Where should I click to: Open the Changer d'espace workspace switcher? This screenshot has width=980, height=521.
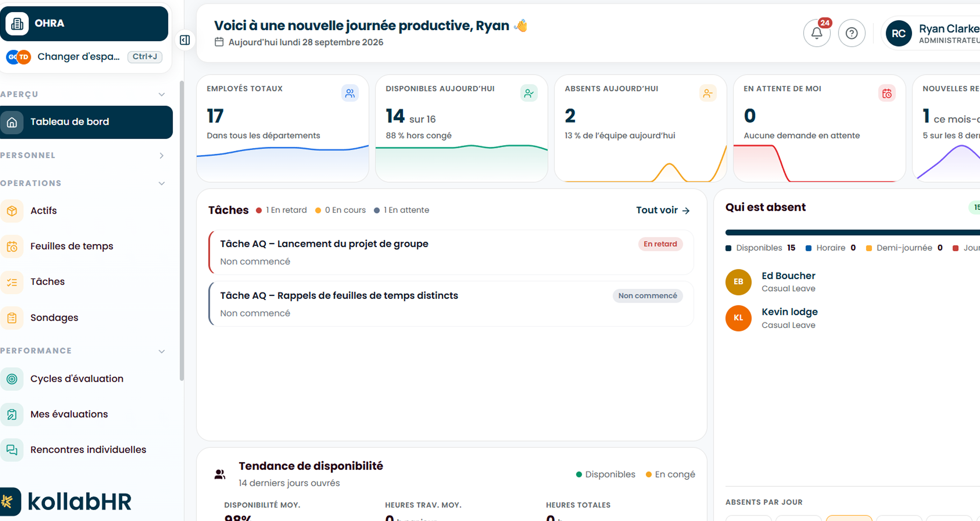(x=84, y=57)
